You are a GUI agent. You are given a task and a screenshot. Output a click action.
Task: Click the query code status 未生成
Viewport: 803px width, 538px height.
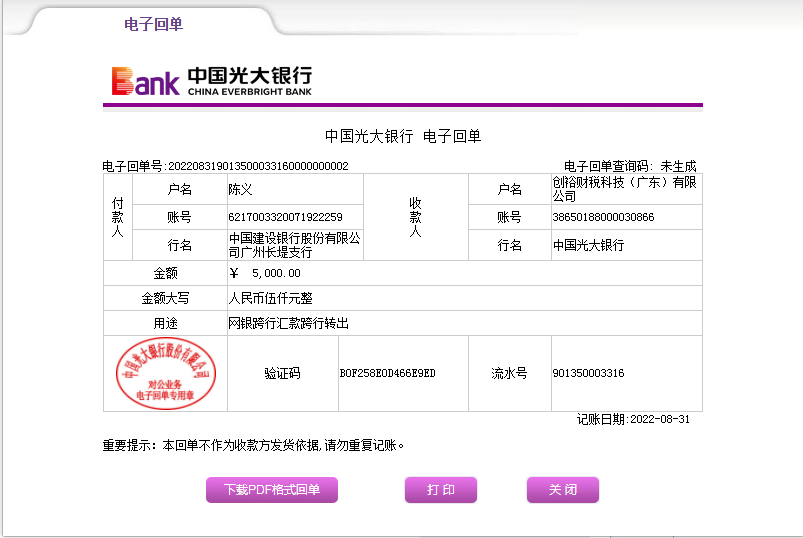[678, 166]
